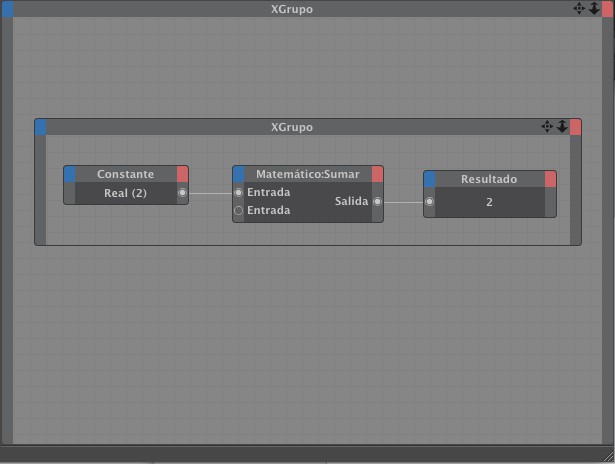Image resolution: width=615 pixels, height=464 pixels.
Task: Open Resultado node red outputs corner
Action: tap(550, 179)
